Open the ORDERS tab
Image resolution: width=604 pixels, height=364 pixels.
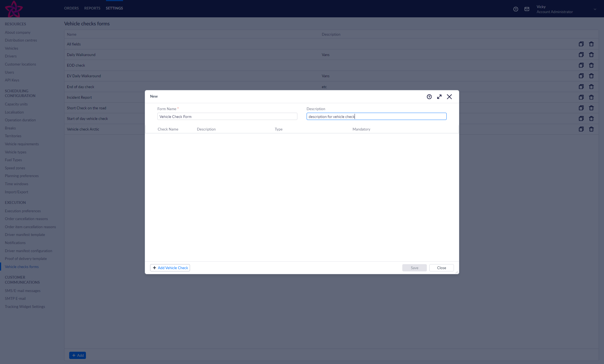pyautogui.click(x=71, y=8)
